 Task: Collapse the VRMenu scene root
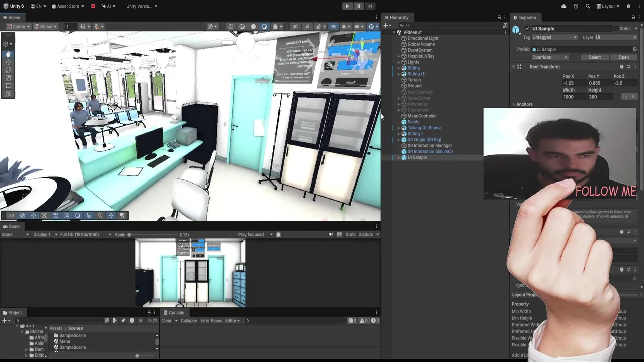[394, 32]
